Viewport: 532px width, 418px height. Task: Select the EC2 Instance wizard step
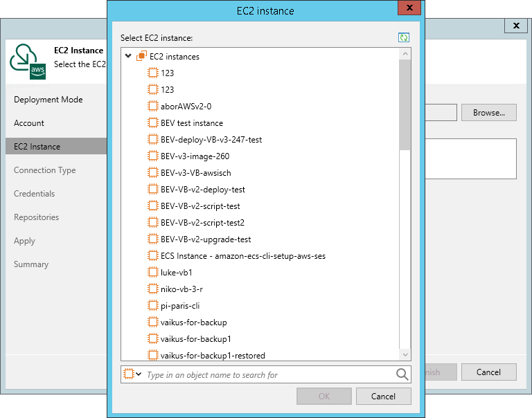tap(56, 146)
